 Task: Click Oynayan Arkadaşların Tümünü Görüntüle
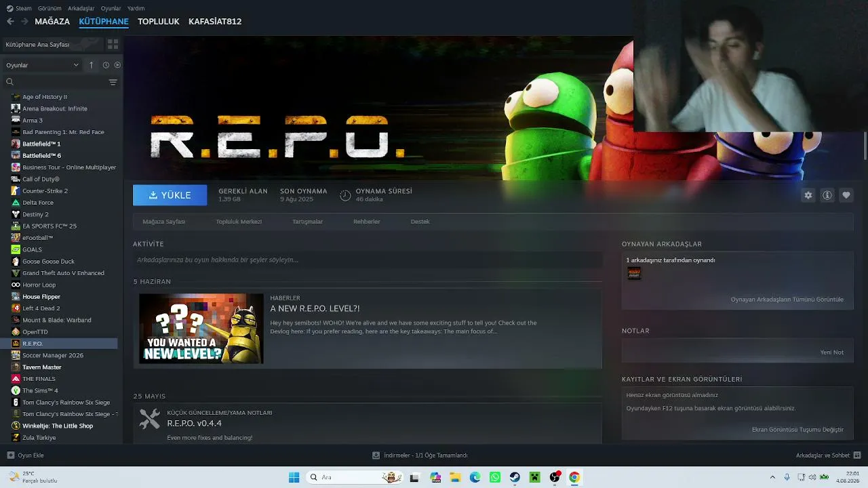tap(787, 300)
